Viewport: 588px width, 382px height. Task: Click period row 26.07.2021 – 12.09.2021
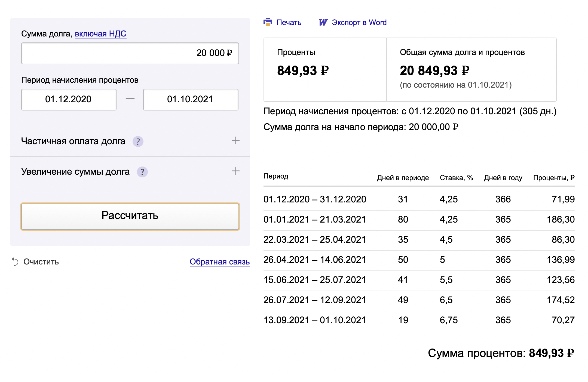tap(419, 300)
